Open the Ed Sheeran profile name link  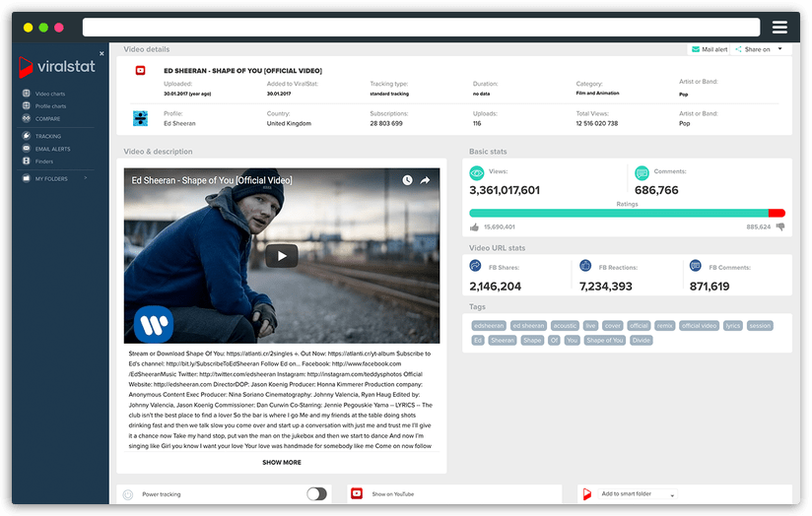(x=179, y=124)
